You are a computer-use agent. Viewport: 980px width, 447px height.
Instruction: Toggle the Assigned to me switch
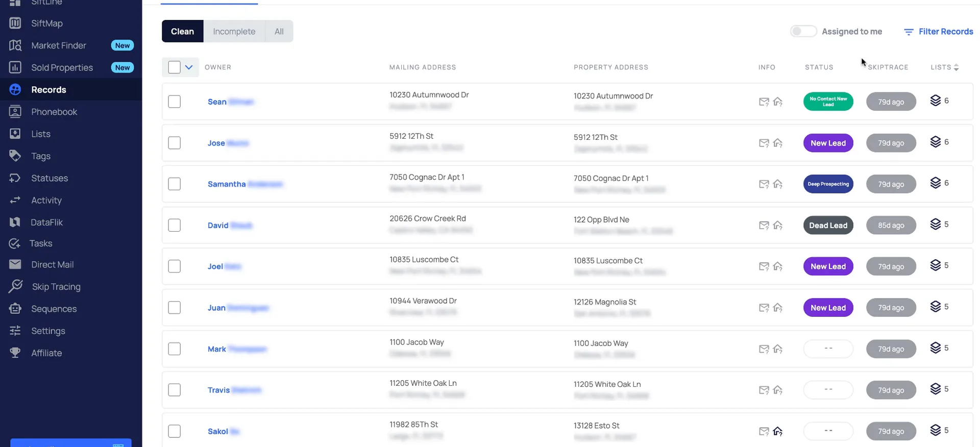[803, 31]
